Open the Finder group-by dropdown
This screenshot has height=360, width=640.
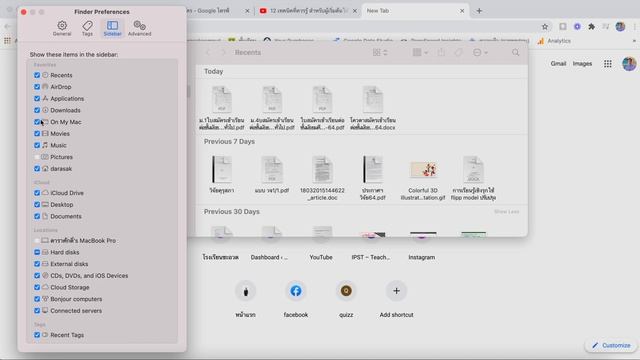point(420,52)
